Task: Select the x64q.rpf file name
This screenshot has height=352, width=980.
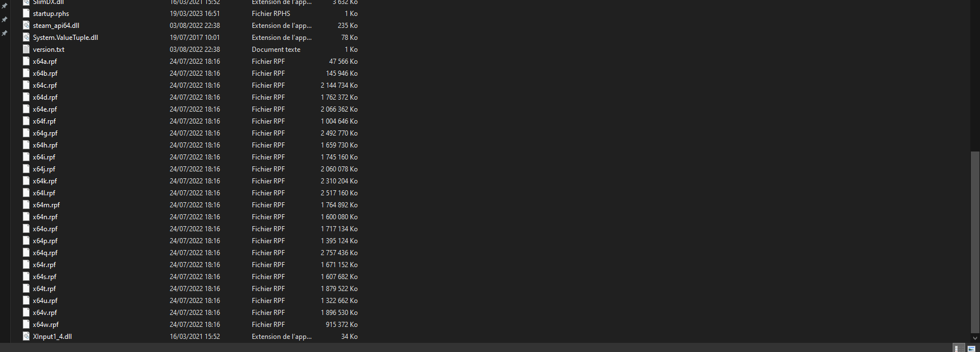Action: (45, 253)
